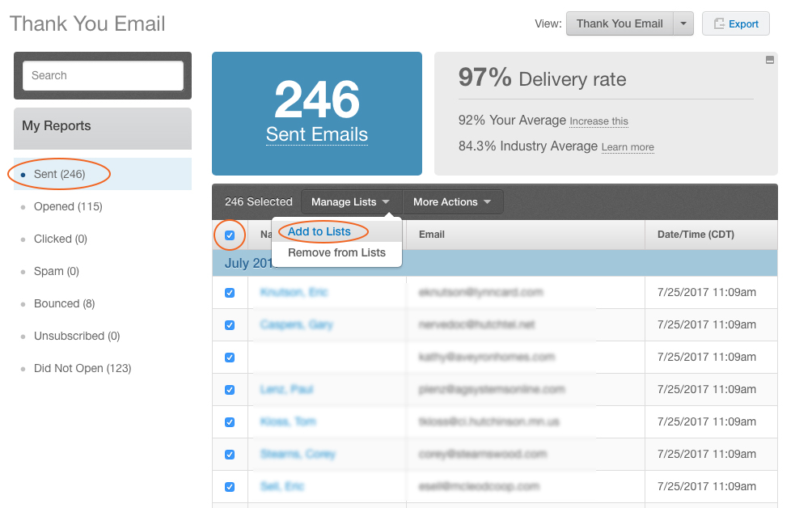Click the Export icon button
Screen dimensions: 812x508
point(735,23)
